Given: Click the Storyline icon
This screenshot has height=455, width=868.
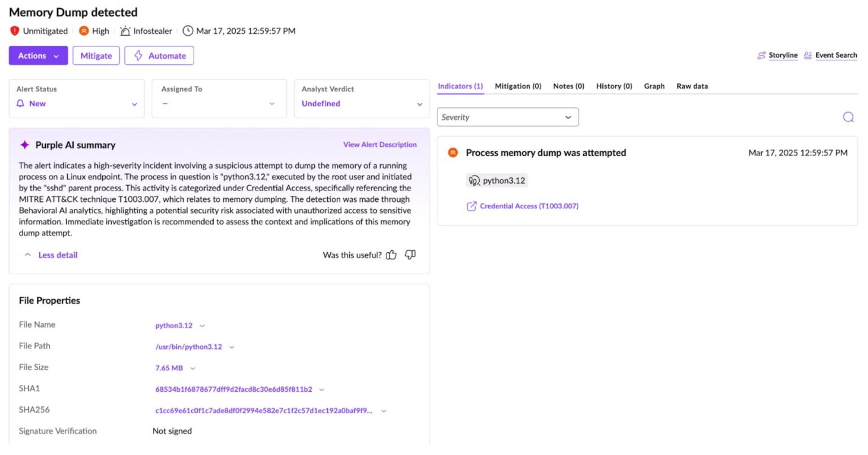Looking at the screenshot, I should point(761,55).
